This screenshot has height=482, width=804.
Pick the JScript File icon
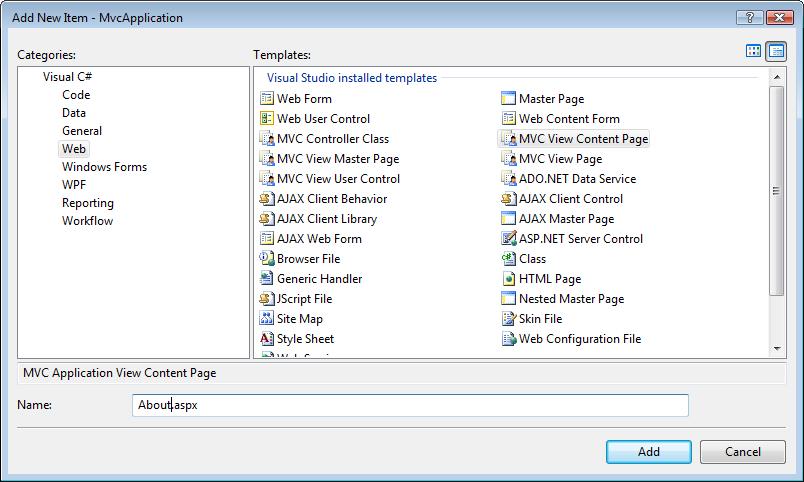coord(267,298)
